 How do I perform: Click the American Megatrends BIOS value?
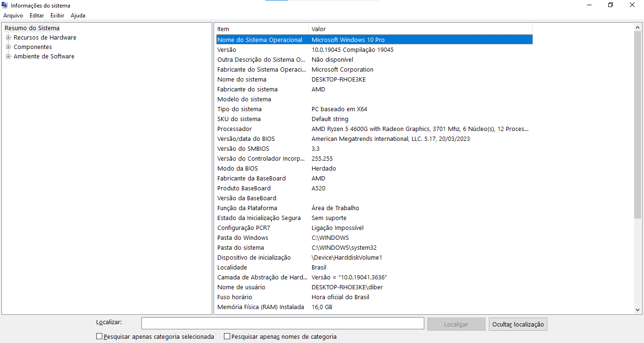click(391, 139)
